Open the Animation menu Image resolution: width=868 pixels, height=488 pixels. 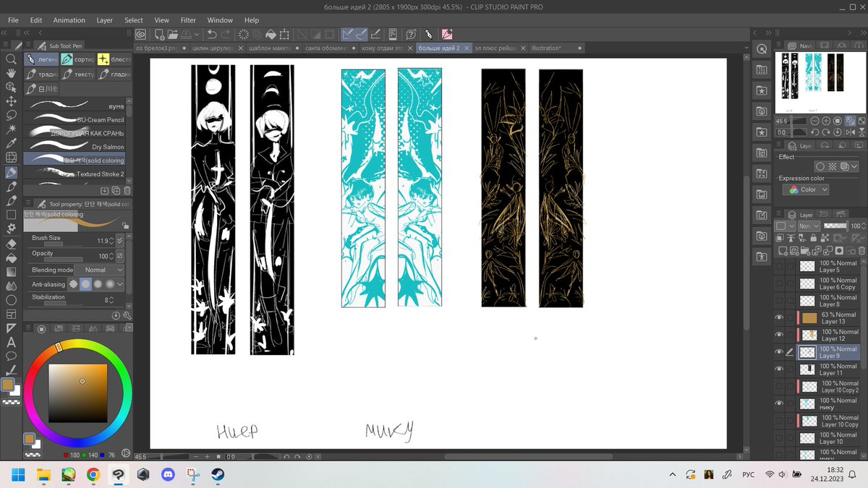[x=69, y=20]
